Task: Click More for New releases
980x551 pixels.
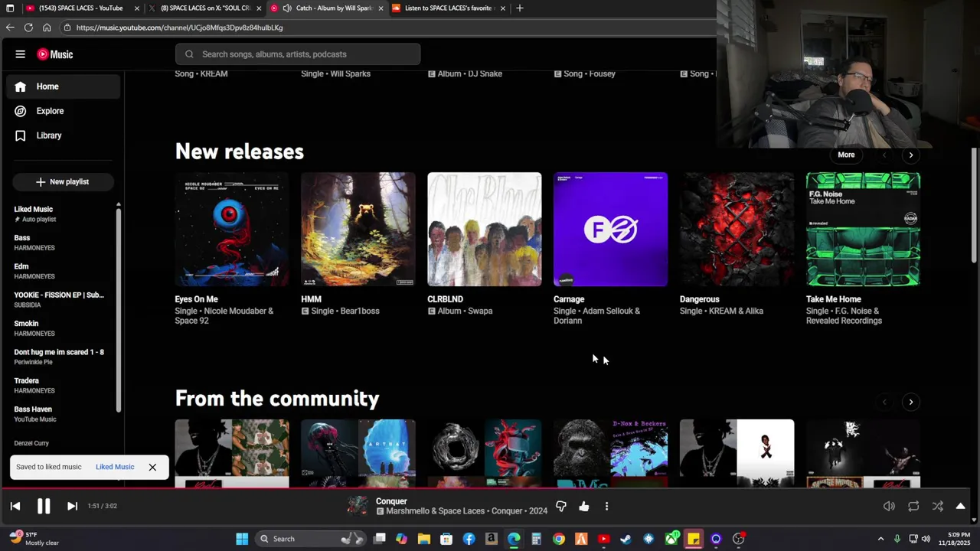Action: pos(846,155)
